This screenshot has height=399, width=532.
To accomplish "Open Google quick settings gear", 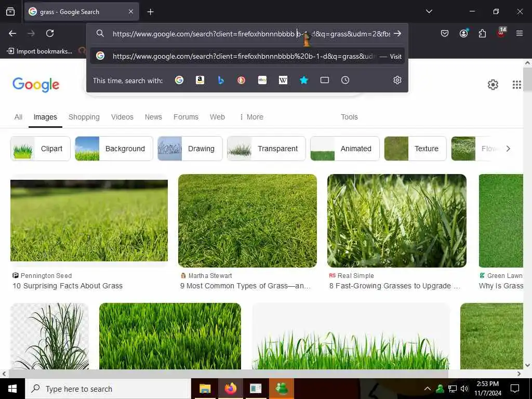I will (x=493, y=85).
